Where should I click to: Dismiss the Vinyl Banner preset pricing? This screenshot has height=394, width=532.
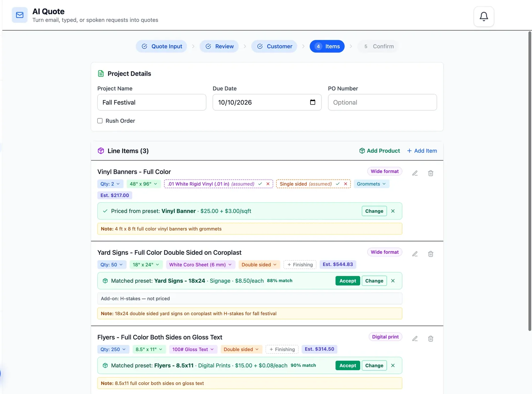[393, 211]
